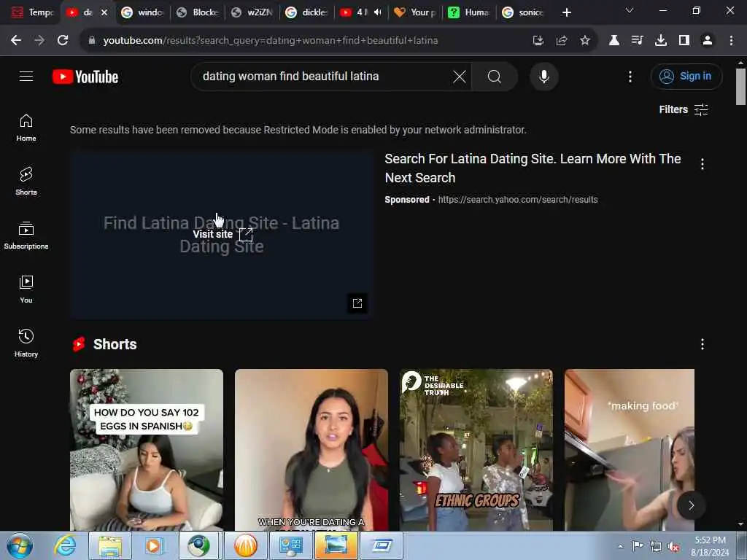Open the share page icon in address bar

click(x=561, y=41)
